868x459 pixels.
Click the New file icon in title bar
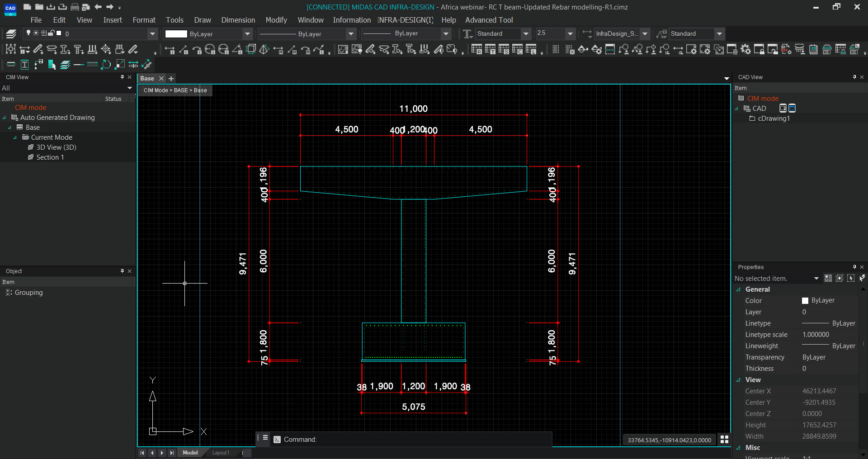pos(27,7)
